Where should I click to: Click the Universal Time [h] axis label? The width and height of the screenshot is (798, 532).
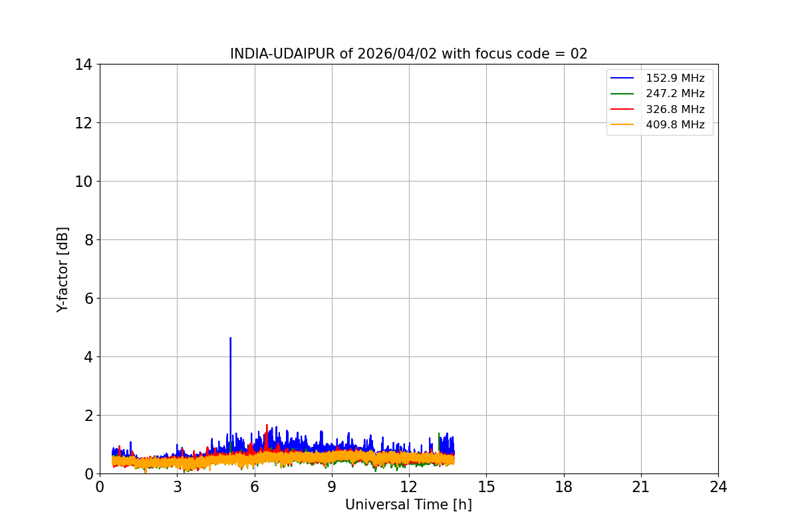coord(408,505)
